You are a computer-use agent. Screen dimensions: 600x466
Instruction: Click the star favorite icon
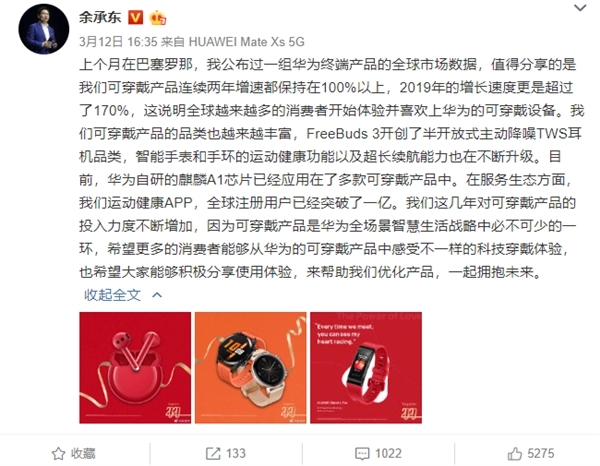58,454
